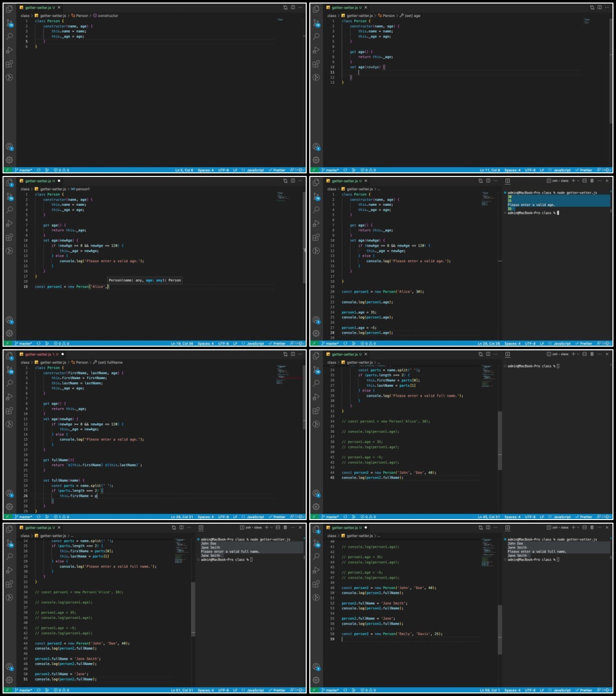Click 'Ln 28, Col 26' status entry
This screenshot has width=616, height=696.
pyautogui.click(x=489, y=344)
